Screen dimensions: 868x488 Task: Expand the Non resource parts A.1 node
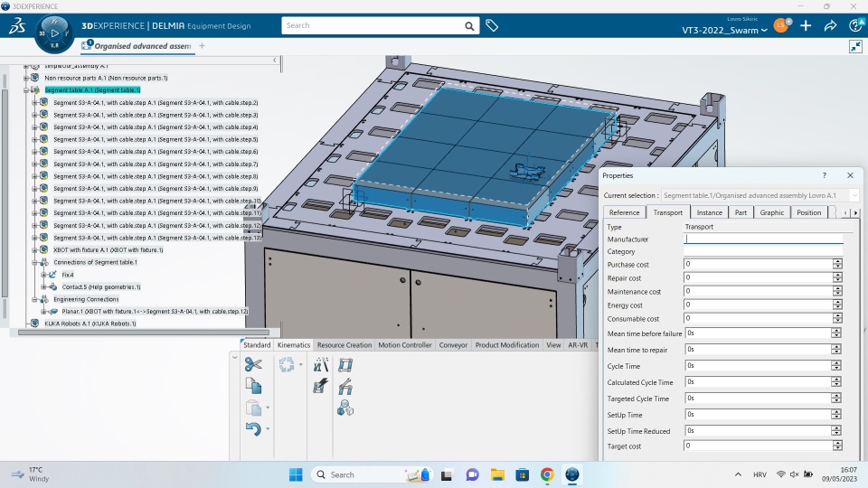point(26,78)
